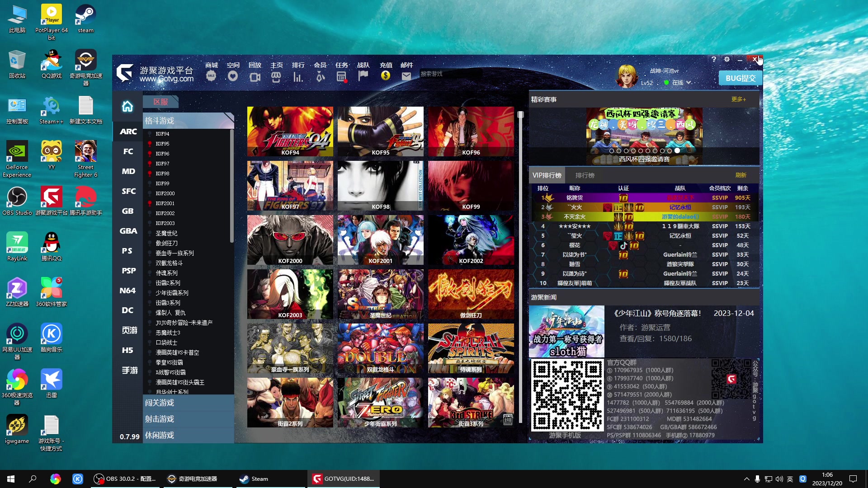868x488 pixels.
Task: Open steam desktop shortcut
Action: tap(85, 19)
